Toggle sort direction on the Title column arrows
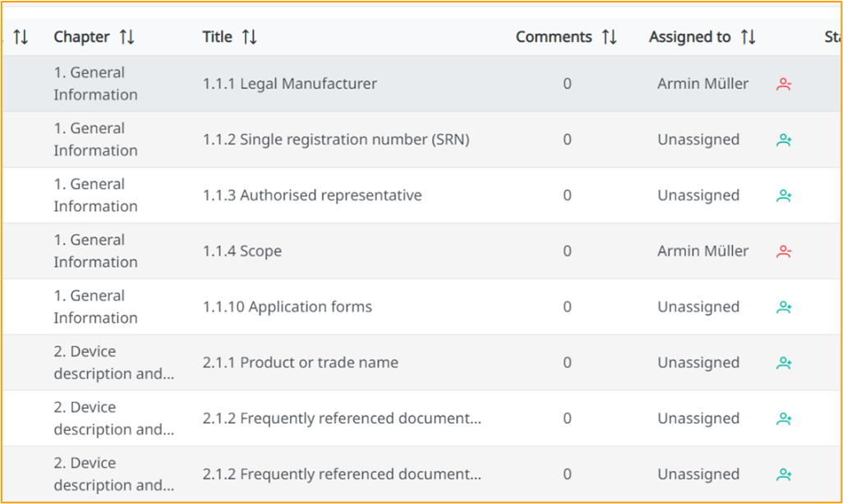Image resolution: width=843 pixels, height=504 pixels. [x=248, y=36]
